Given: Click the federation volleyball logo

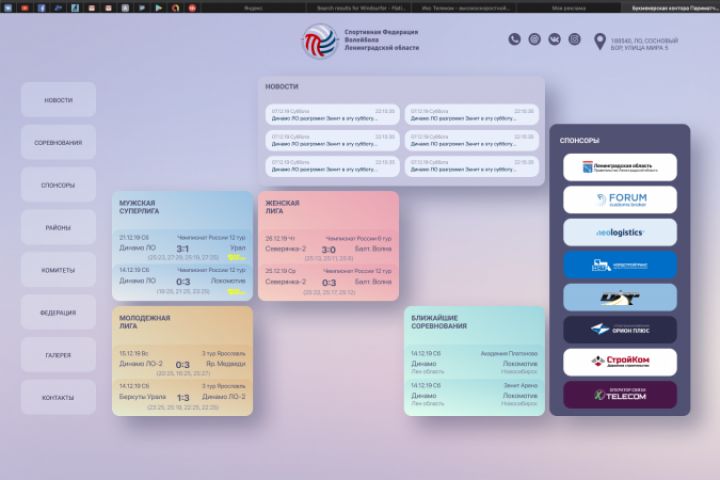Looking at the screenshot, I should [320, 41].
